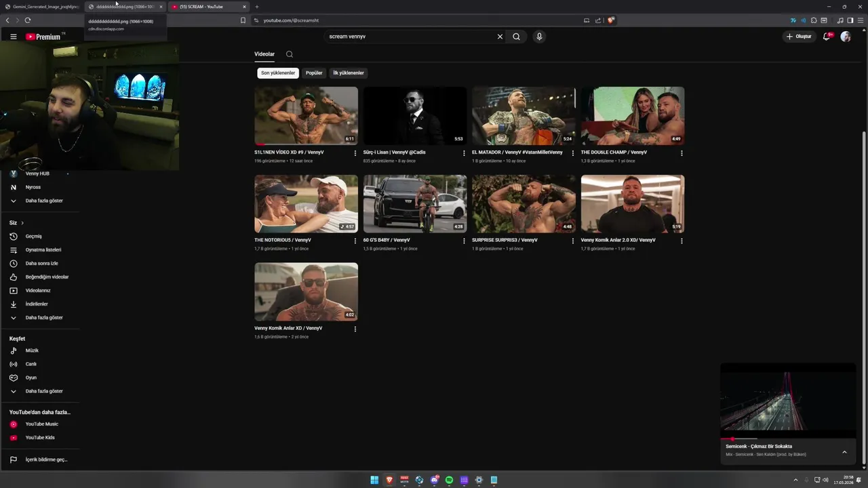Open Brave Shields lion icon
868x488 pixels.
tap(611, 20)
